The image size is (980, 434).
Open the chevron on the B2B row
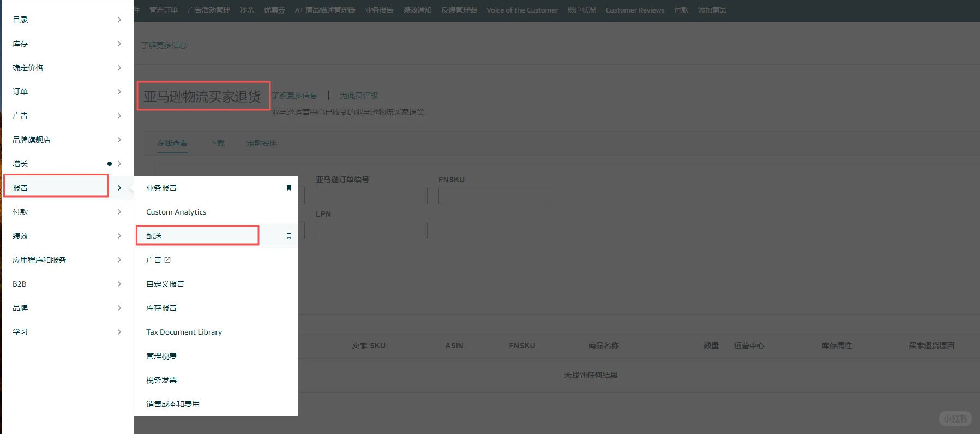tap(119, 284)
